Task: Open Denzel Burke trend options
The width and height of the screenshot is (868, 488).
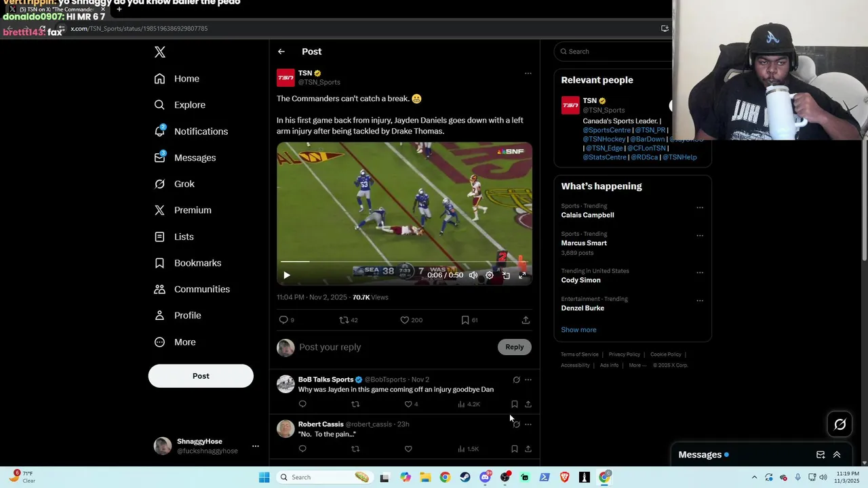Action: (x=700, y=301)
